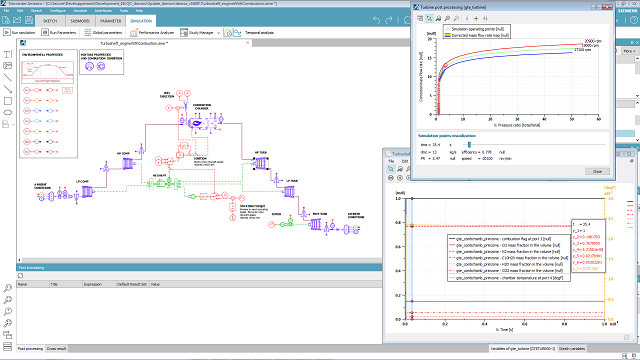Click the Name column header
Image resolution: width=640 pixels, height=360 pixels.
(33, 284)
